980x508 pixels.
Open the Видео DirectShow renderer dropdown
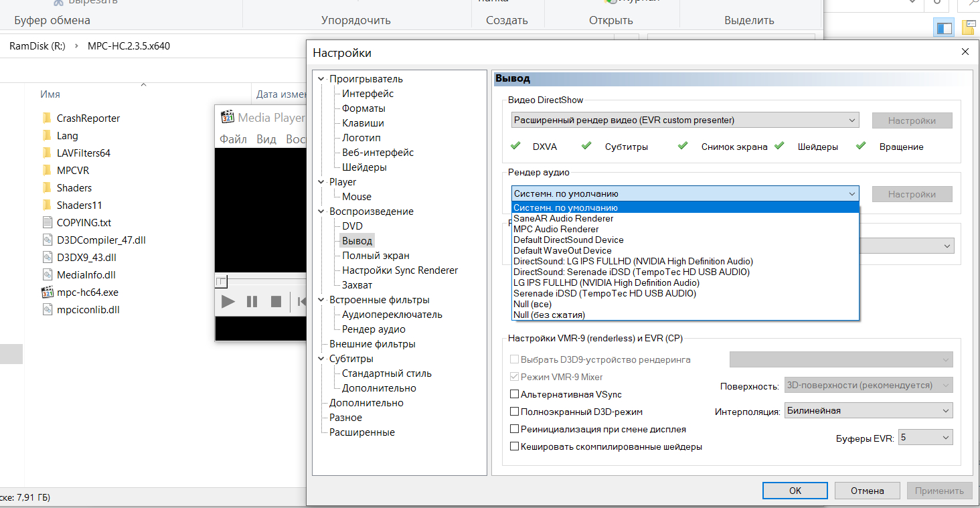(685, 120)
